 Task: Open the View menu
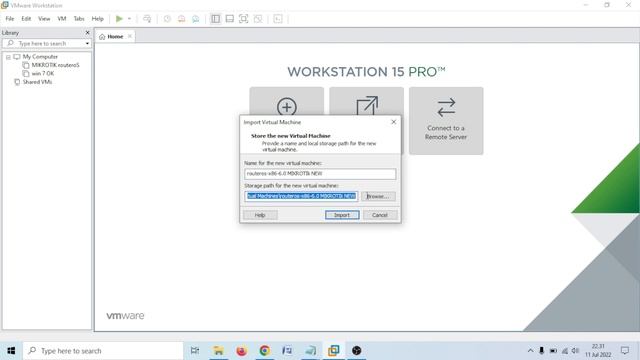coord(44,19)
